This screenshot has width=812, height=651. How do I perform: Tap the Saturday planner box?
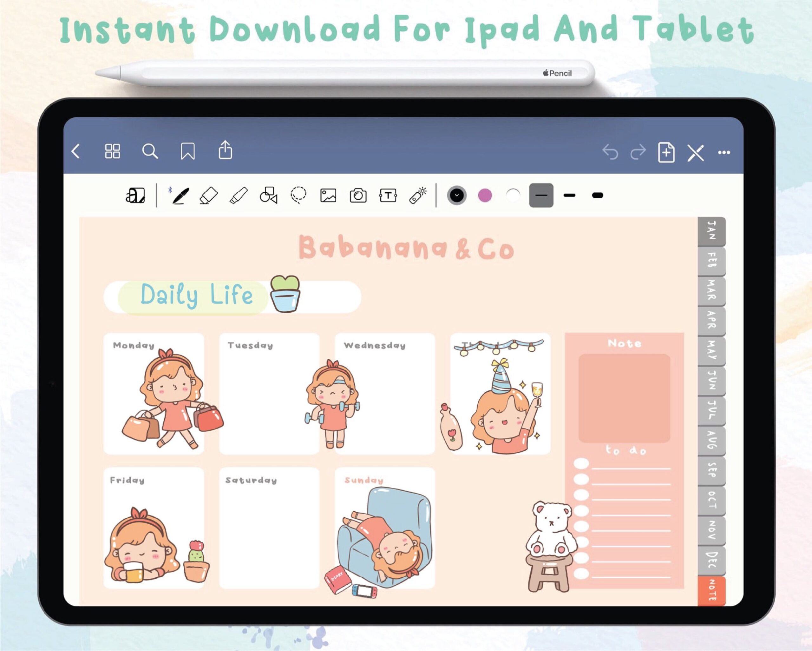click(269, 528)
